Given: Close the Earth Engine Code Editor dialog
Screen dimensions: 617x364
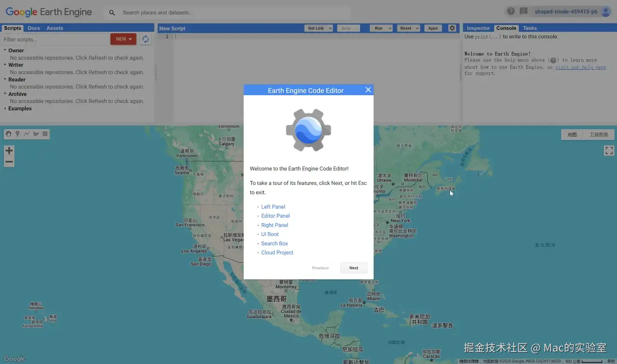Looking at the screenshot, I should pyautogui.click(x=368, y=90).
